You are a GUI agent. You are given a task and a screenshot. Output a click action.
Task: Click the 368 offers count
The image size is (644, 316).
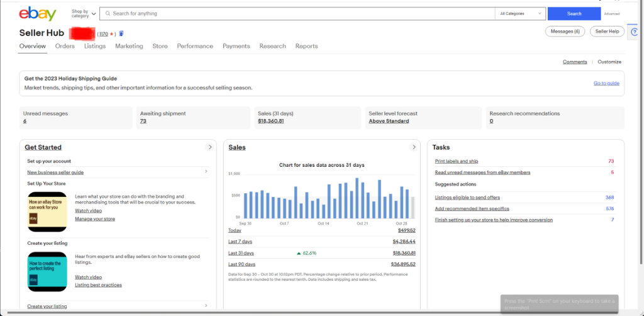click(x=609, y=198)
